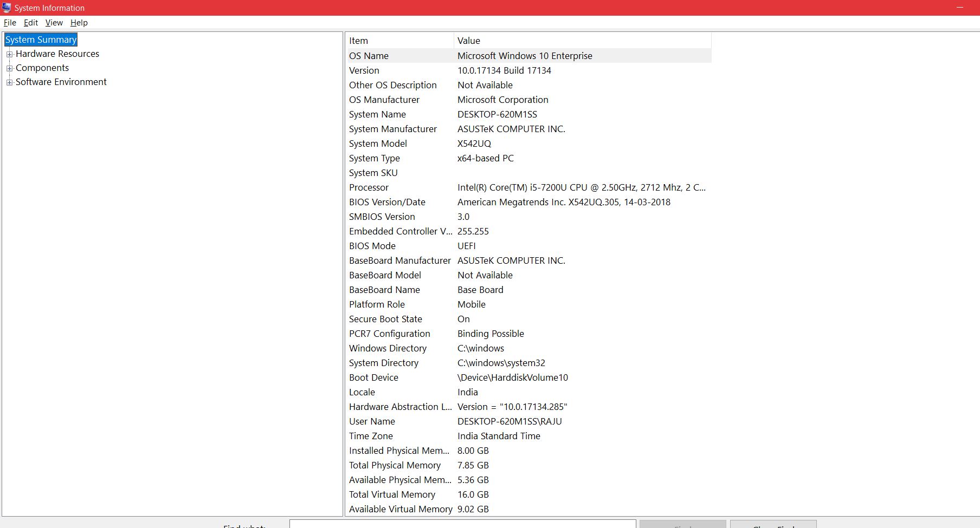Viewport: 980px width, 528px height.
Task: Open the Edit menu
Action: [31, 23]
